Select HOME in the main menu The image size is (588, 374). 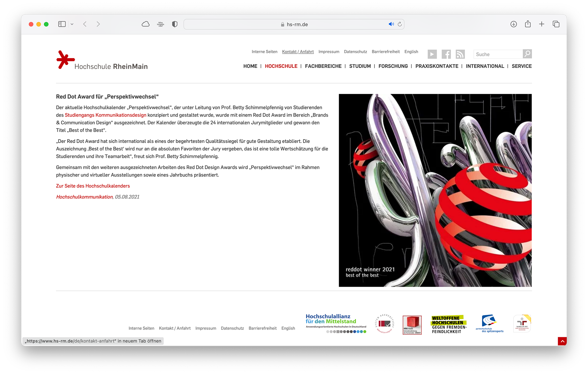tap(250, 66)
